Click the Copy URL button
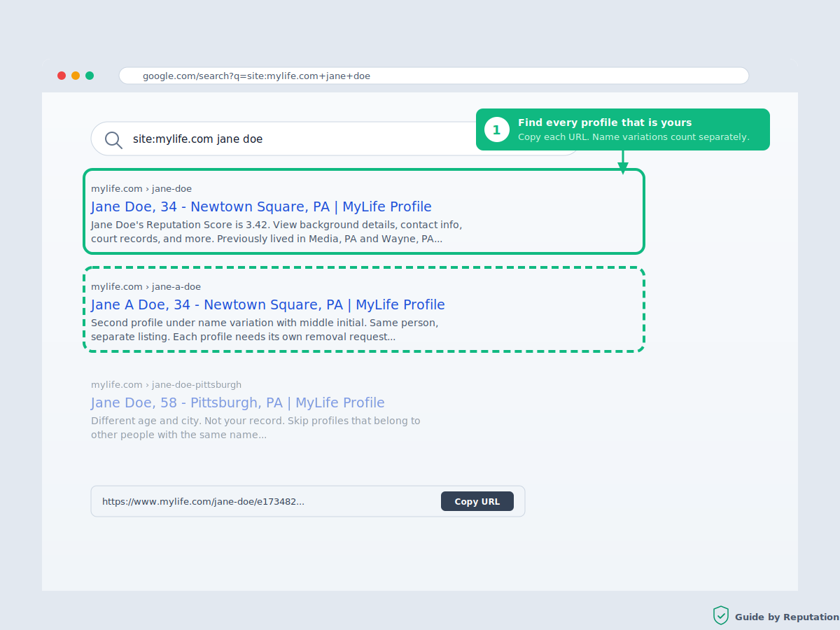 477,501
